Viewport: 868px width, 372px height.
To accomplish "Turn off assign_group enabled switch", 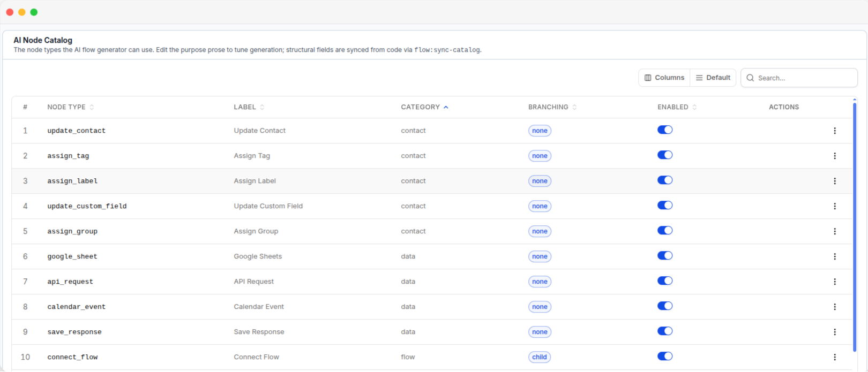I will [x=665, y=231].
